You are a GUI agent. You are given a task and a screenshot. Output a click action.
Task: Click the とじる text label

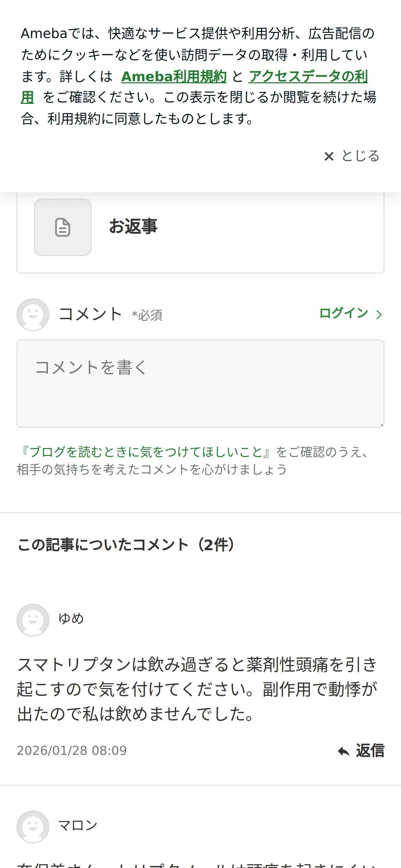(x=360, y=156)
